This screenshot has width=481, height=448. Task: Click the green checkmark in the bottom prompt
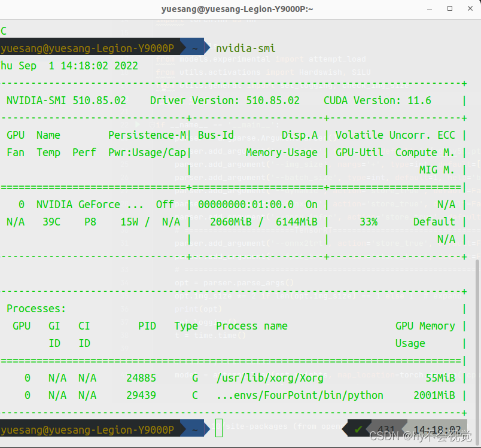pos(359,429)
